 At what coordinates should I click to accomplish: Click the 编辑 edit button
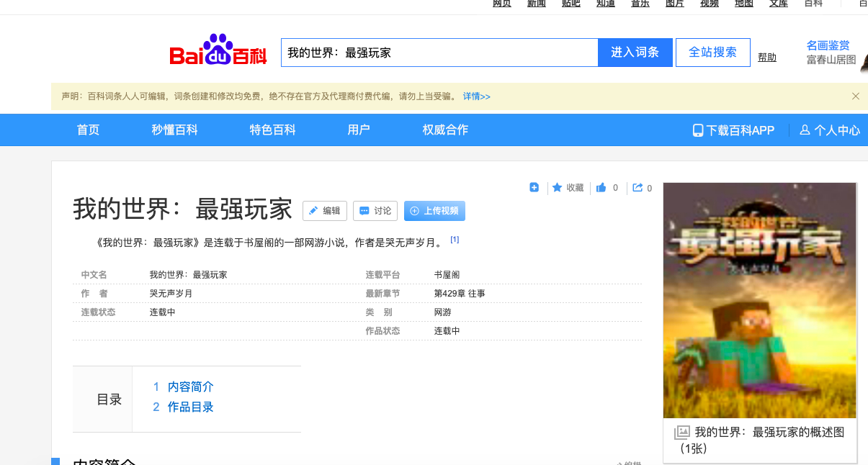tap(325, 211)
